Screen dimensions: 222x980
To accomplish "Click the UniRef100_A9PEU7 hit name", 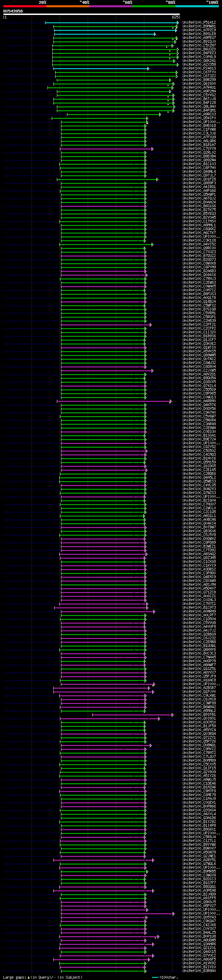I will 199,38.
